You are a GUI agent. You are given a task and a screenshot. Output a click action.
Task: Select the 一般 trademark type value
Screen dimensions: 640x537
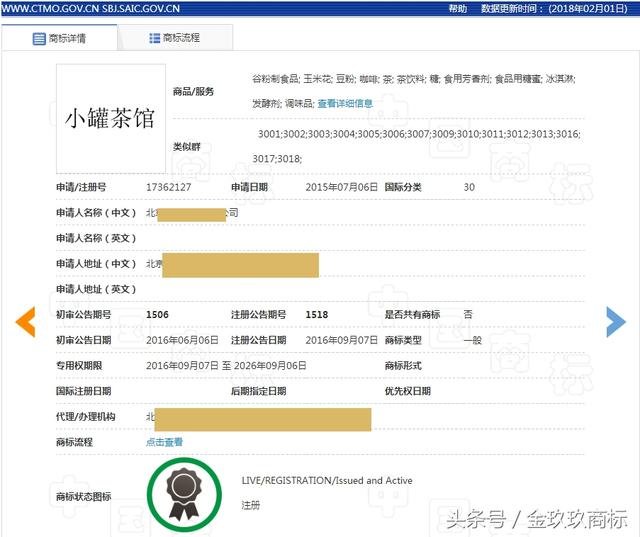point(473,340)
